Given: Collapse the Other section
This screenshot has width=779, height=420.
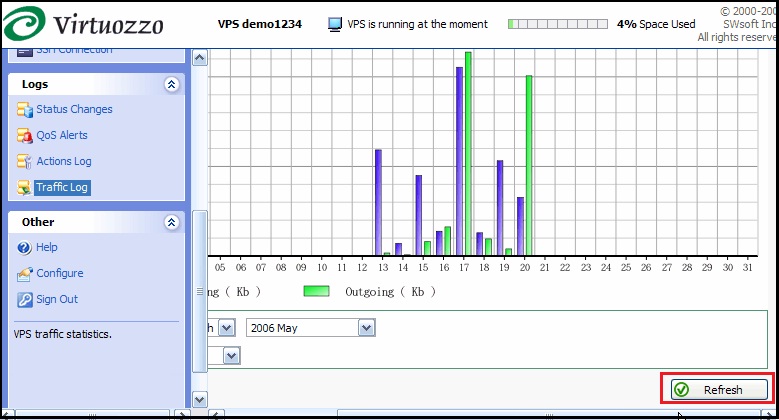Looking at the screenshot, I should click(171, 222).
